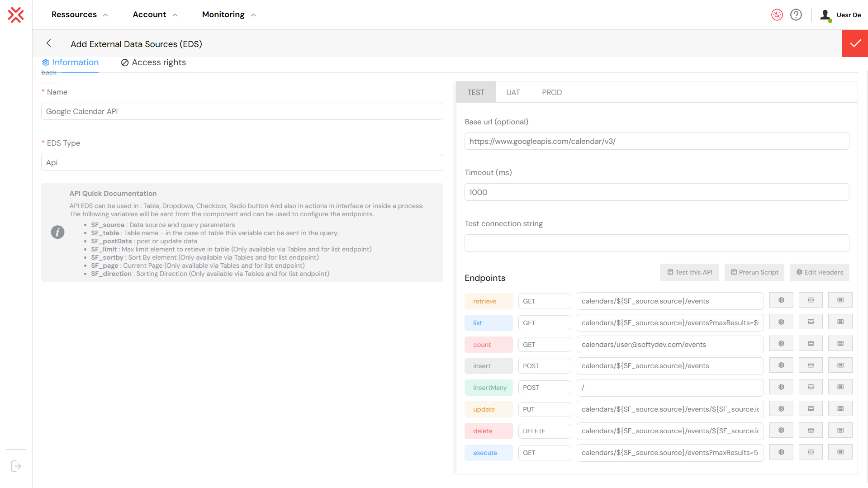Confirm with the red checkmark save button
This screenshot has width=868, height=488.
[855, 43]
